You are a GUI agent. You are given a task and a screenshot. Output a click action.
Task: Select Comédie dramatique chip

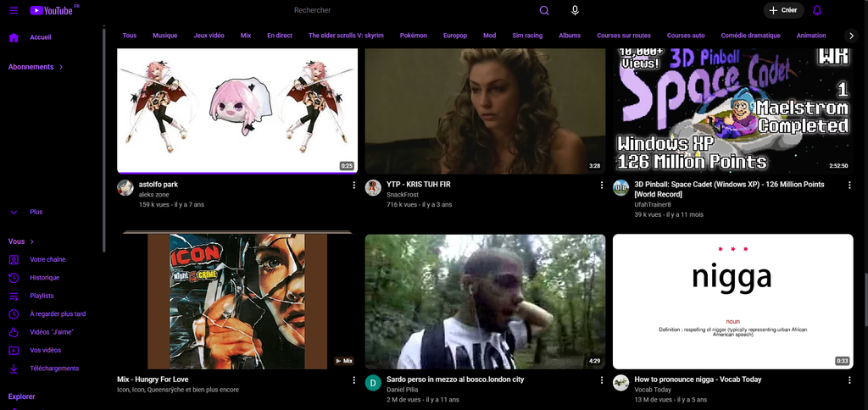751,36
